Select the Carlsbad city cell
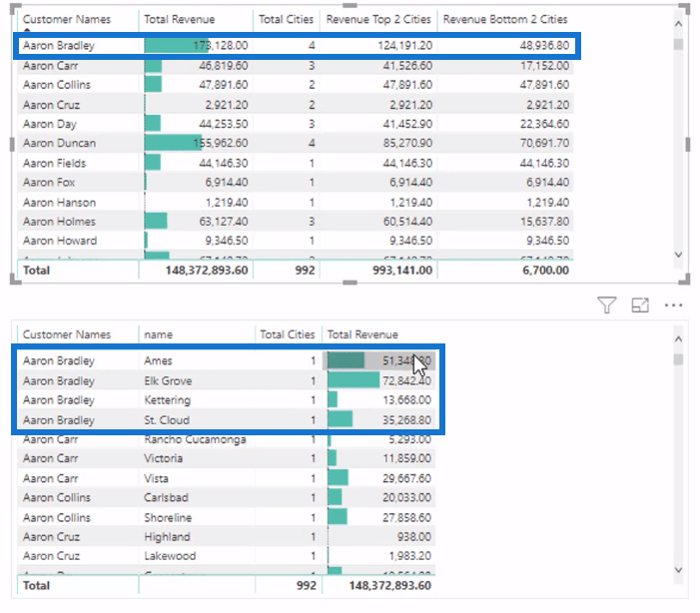 coord(166,497)
